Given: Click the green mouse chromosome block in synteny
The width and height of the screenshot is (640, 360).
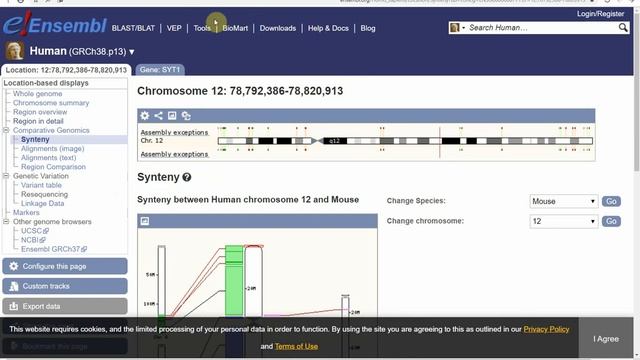Looking at the screenshot, I should [x=234, y=281].
